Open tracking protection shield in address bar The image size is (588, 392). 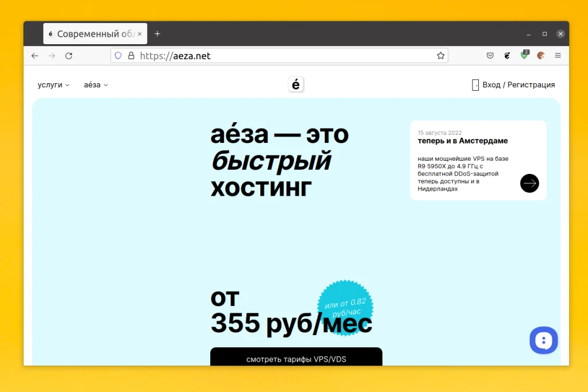pyautogui.click(x=118, y=56)
